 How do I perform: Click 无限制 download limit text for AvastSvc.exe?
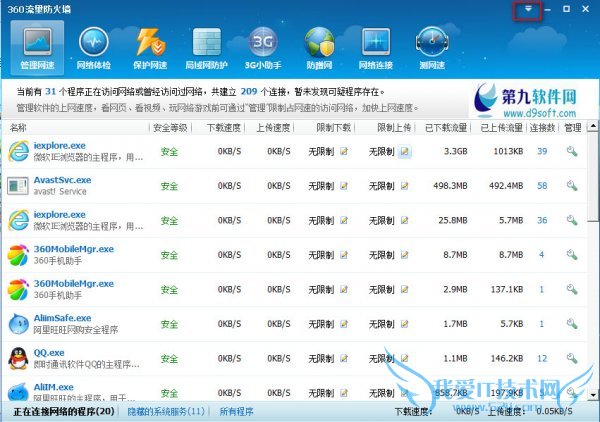pyautogui.click(x=321, y=186)
